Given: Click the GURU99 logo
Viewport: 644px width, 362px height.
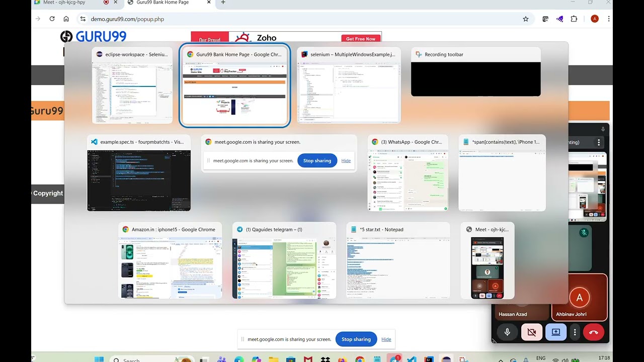Looking at the screenshot, I should [x=94, y=37].
